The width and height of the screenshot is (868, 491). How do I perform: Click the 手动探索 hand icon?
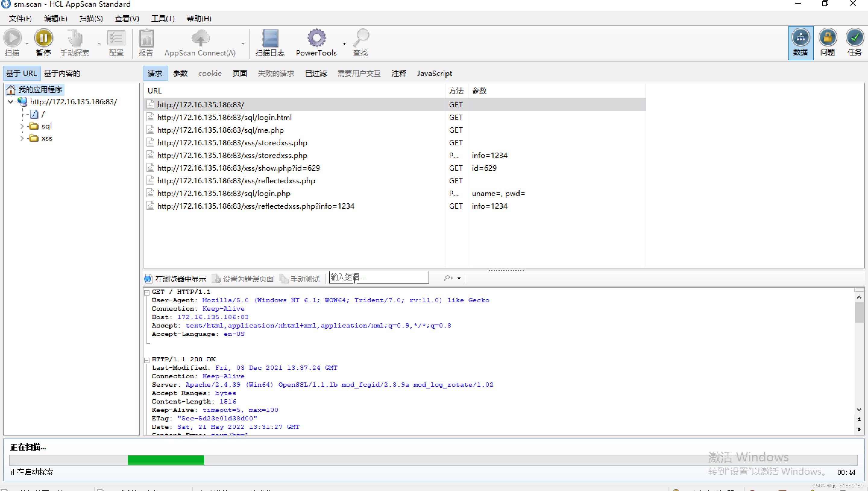pyautogui.click(x=75, y=38)
